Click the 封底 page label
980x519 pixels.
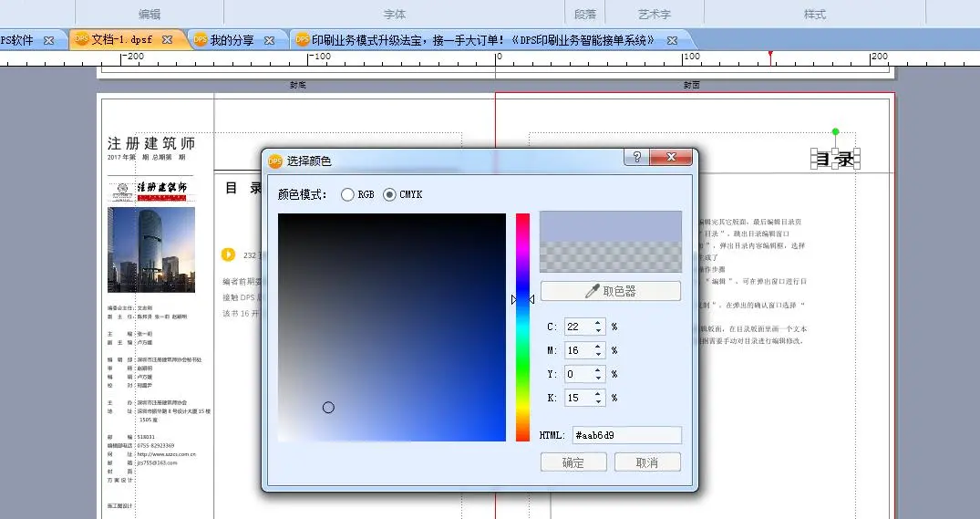pos(298,85)
